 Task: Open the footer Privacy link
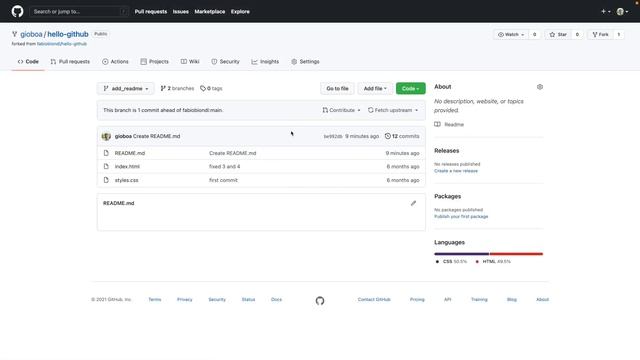(184, 300)
